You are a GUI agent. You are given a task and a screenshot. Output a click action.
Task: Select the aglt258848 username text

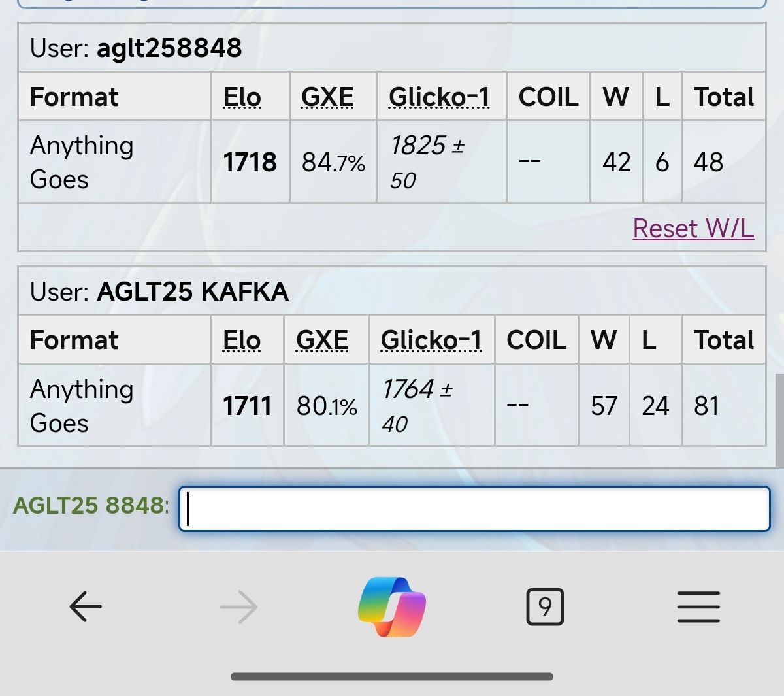[169, 48]
